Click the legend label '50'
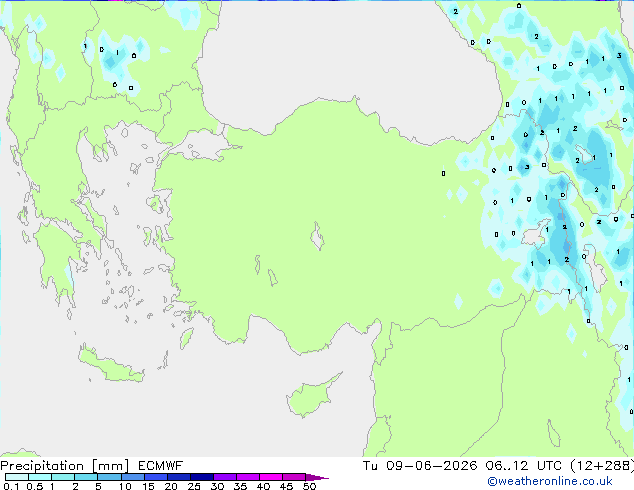The width and height of the screenshot is (634, 490). tap(309, 486)
